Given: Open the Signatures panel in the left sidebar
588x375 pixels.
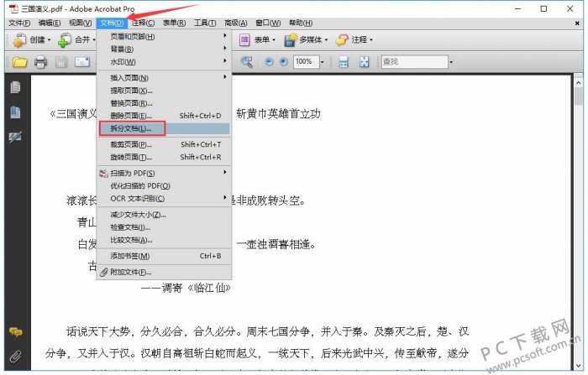Looking at the screenshot, I should 15,137.
